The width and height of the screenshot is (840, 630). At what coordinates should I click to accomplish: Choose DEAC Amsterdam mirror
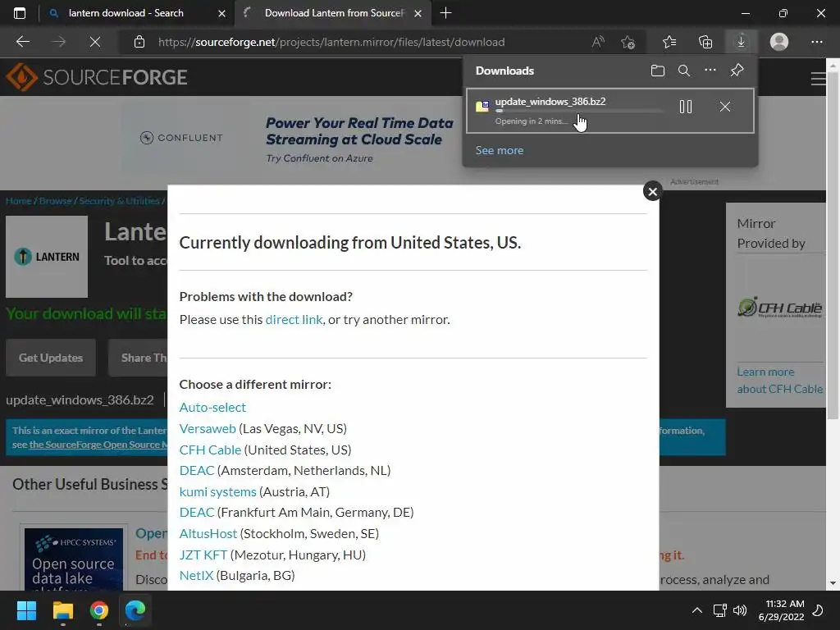click(197, 470)
